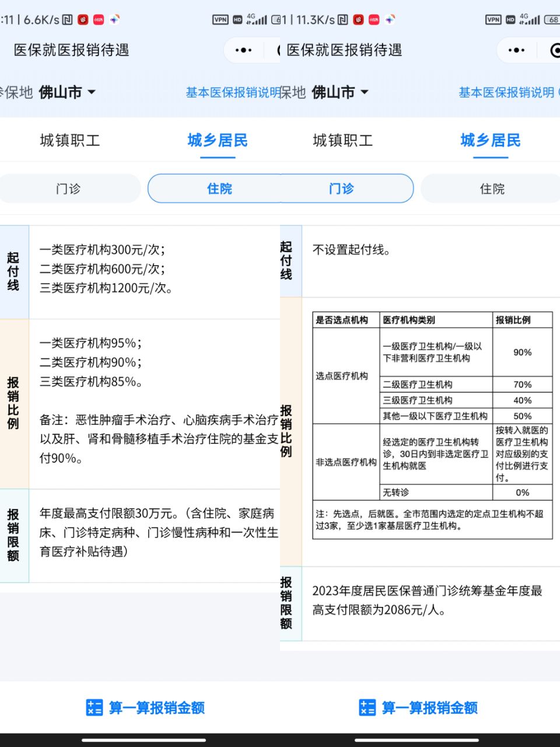Open 基本医保报销说明 link on left screen

[x=233, y=92]
